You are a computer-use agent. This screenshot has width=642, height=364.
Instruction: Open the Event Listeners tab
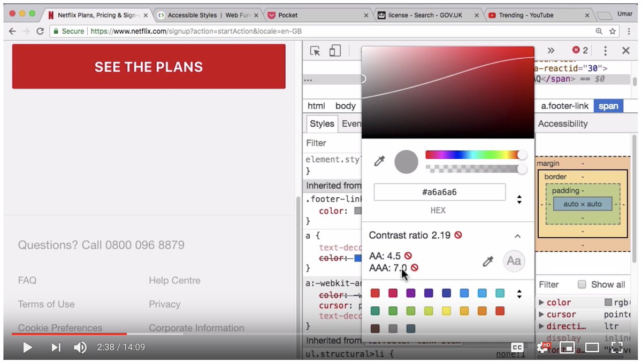tap(351, 123)
